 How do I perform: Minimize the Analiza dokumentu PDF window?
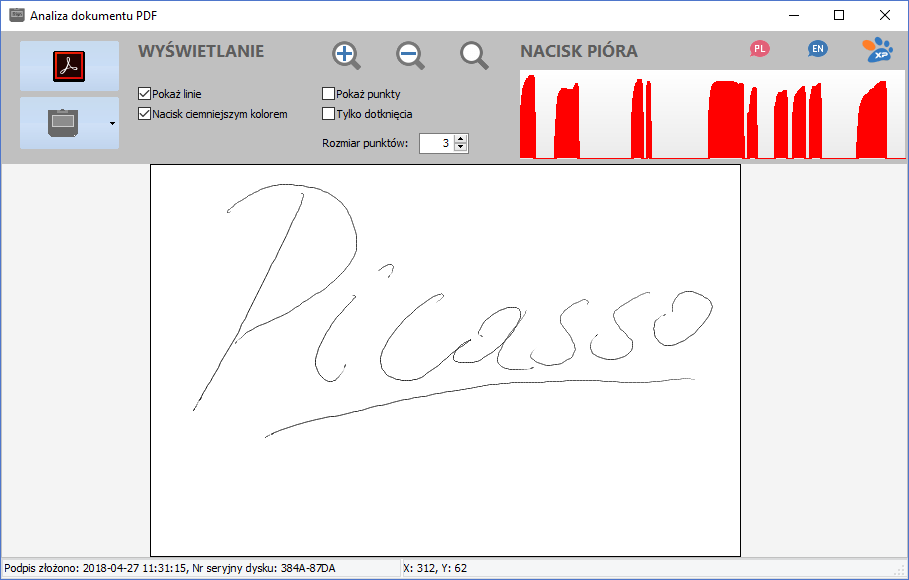(x=794, y=15)
